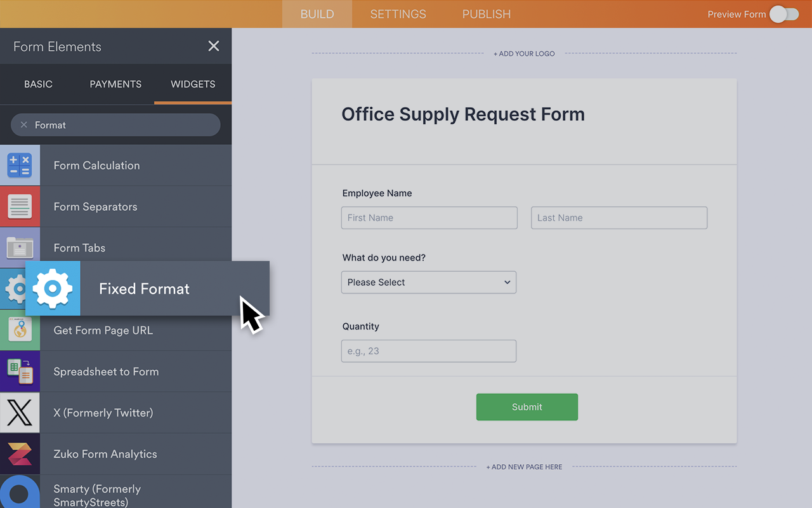Choose the X (Formerly Twitter) icon
The image size is (812, 508).
pyautogui.click(x=20, y=413)
